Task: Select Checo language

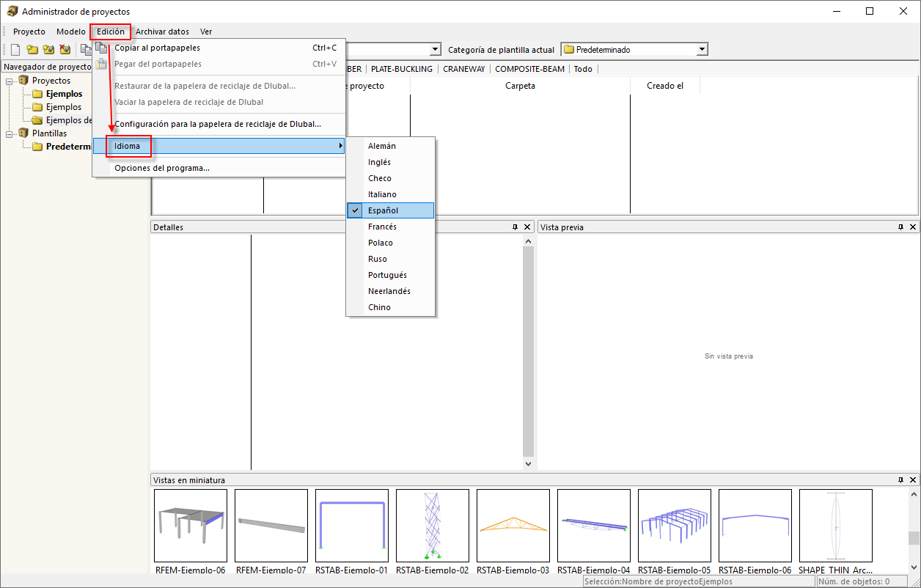Action: [391, 178]
